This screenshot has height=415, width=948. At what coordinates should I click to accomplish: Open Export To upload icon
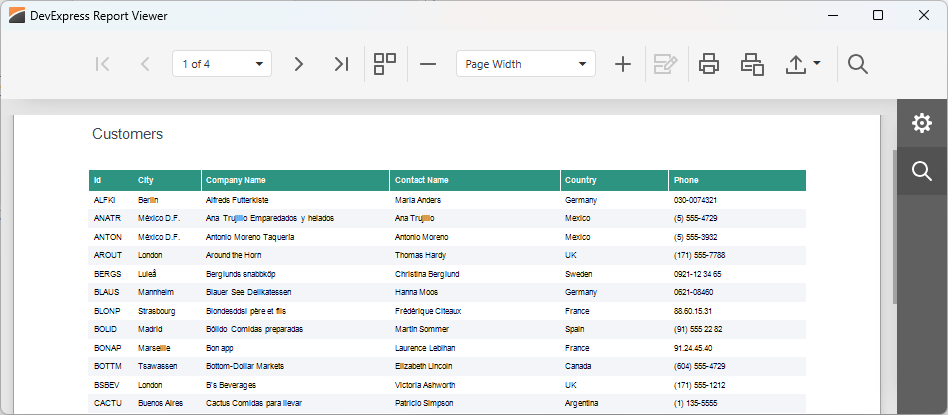(796, 64)
